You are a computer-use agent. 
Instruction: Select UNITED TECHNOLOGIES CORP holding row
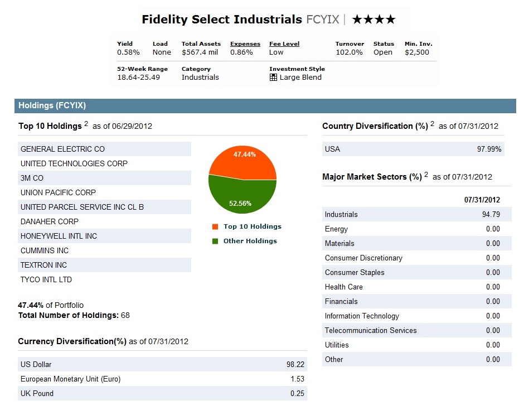tap(104, 163)
